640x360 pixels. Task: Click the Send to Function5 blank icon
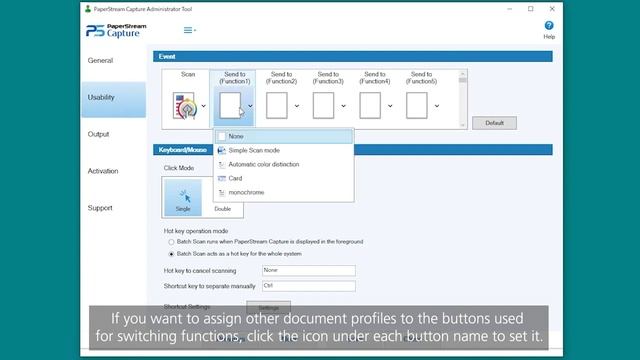[x=417, y=106]
